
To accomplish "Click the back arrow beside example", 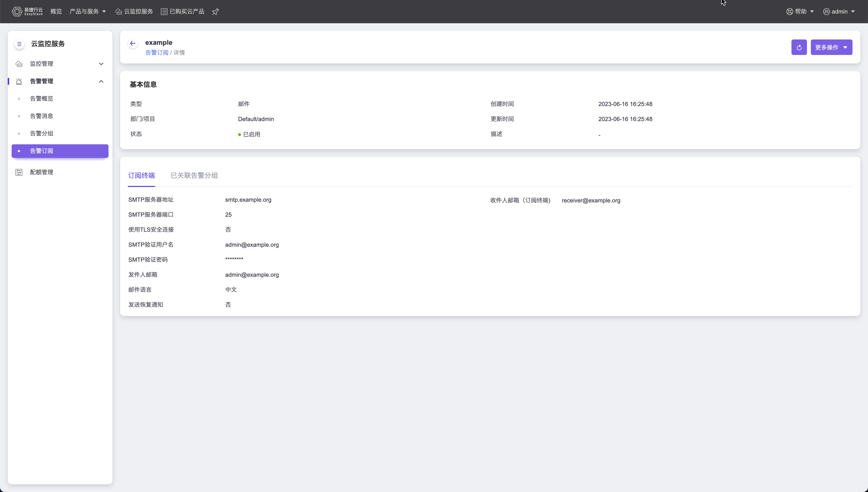I will (x=133, y=43).
